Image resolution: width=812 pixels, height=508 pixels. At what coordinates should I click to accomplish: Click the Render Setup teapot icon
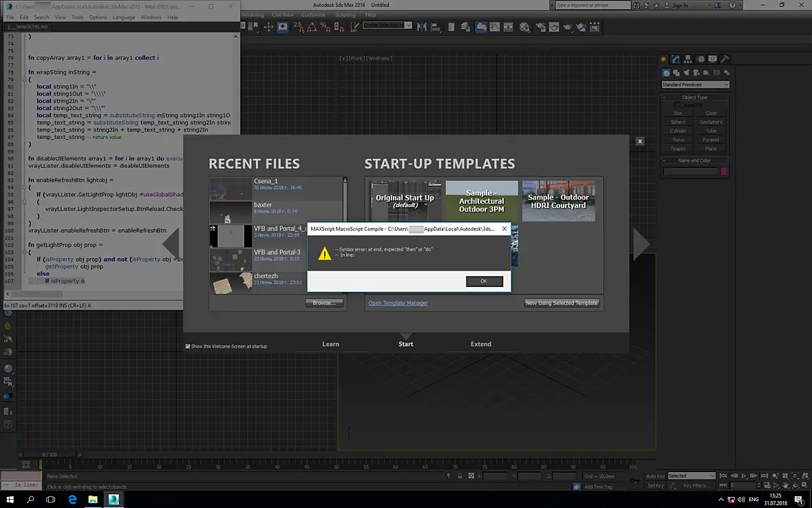click(x=540, y=27)
